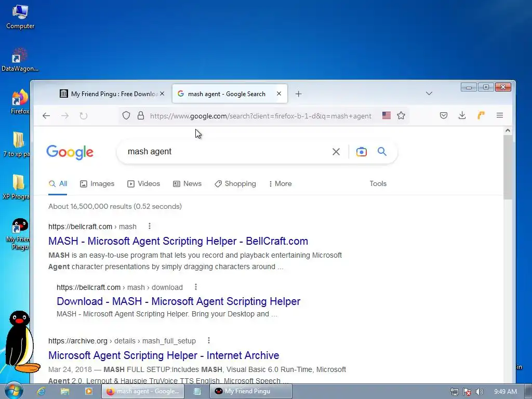Switch to Videos results tab
Image resolution: width=532 pixels, height=399 pixels.
pos(143,183)
